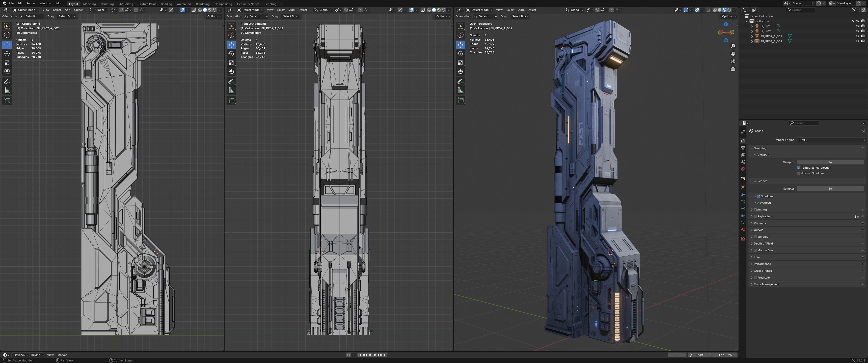Select the Measure tool in left viewport

pos(7,90)
